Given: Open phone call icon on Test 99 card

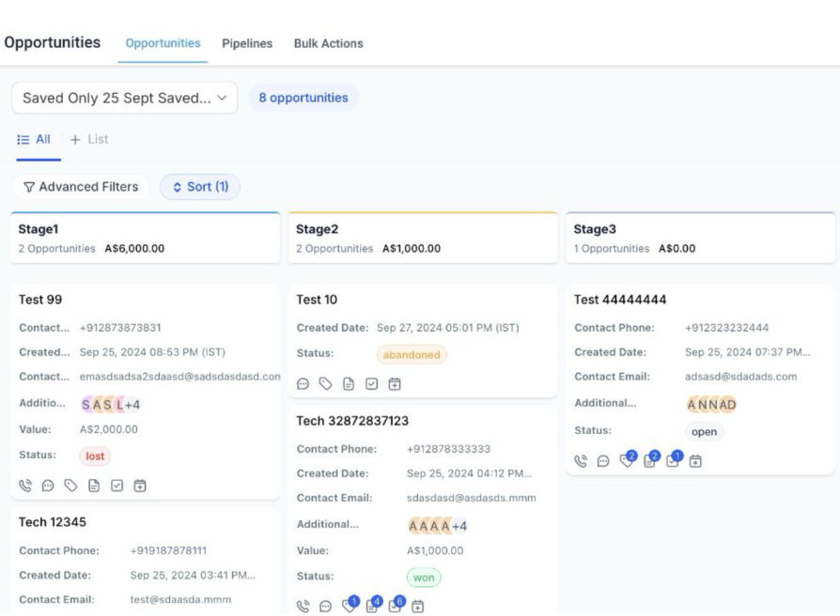Looking at the screenshot, I should (x=25, y=485).
